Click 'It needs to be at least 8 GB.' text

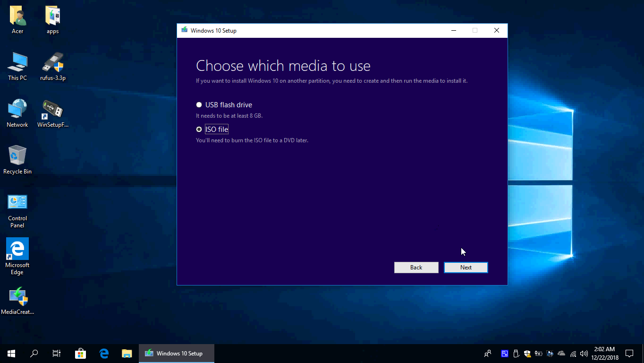coord(229,116)
